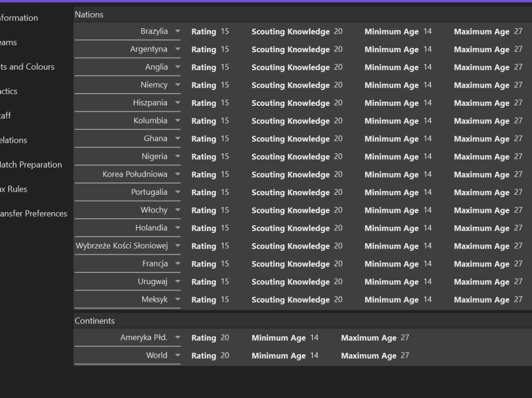Viewport: 532px width, 398px height.
Task: Expand the Nigeria nation dropdown
Action: (128, 156)
